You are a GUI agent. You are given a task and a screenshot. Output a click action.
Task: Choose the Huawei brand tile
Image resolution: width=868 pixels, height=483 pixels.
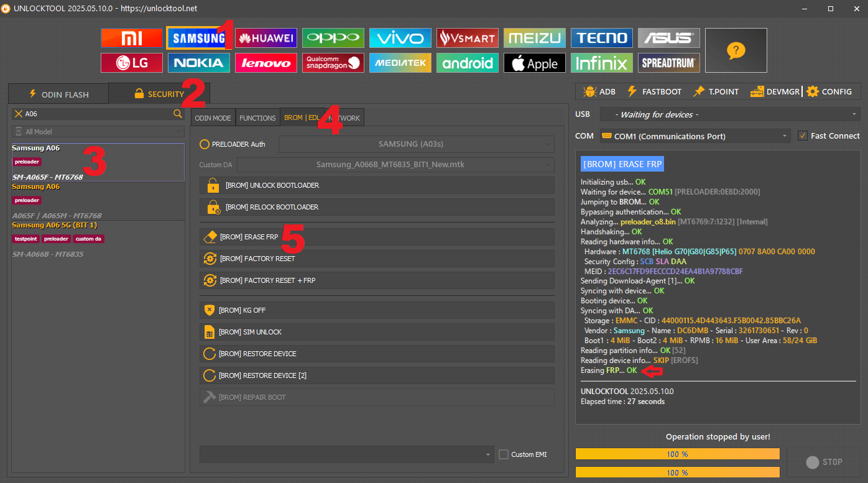(265, 39)
